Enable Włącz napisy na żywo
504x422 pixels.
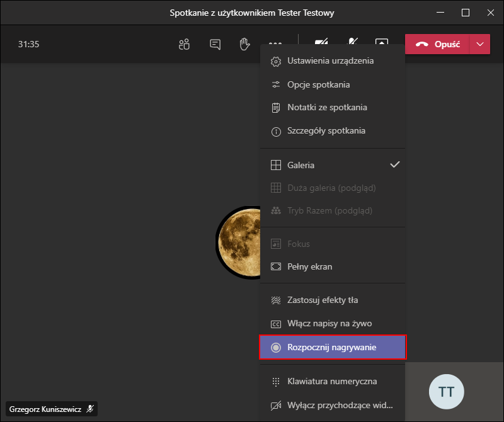[x=333, y=324]
